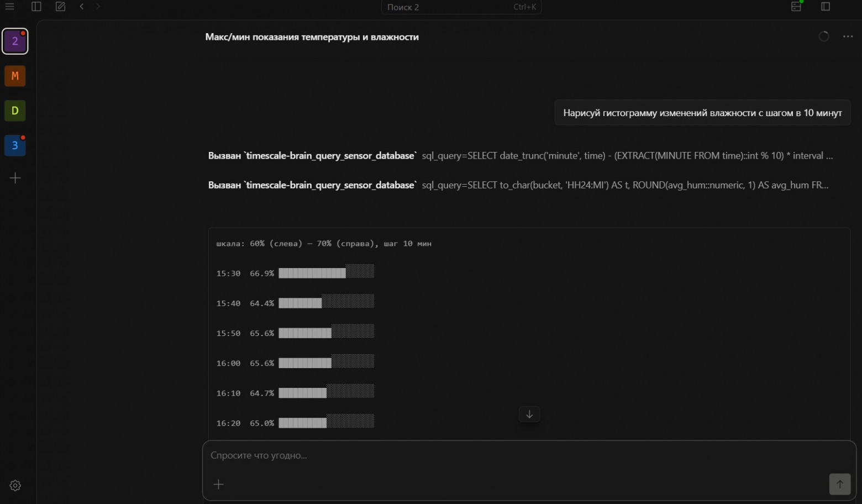Jump to bottom with down-arrow button
Image resolution: width=862 pixels, height=504 pixels.
click(529, 414)
